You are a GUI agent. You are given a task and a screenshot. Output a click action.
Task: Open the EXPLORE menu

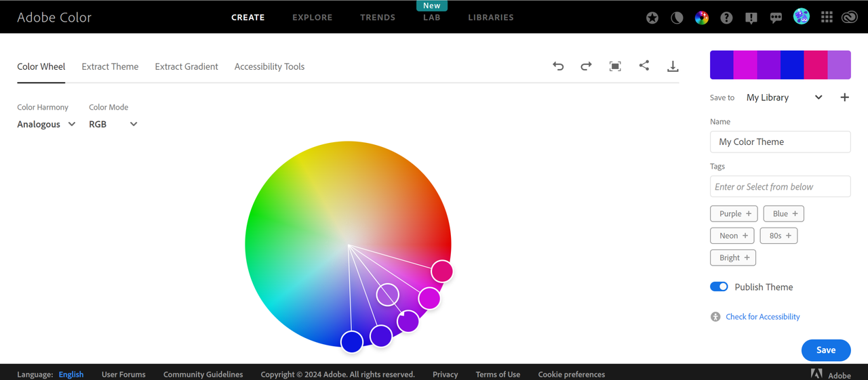click(313, 18)
